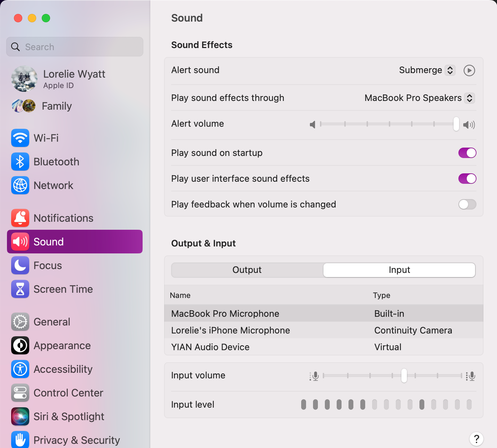Open Notifications bell icon
The image size is (497, 448).
20,218
